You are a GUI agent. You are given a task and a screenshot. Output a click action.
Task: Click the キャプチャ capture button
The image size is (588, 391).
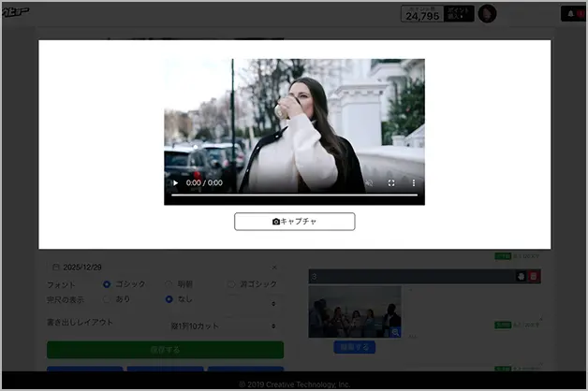pos(294,222)
